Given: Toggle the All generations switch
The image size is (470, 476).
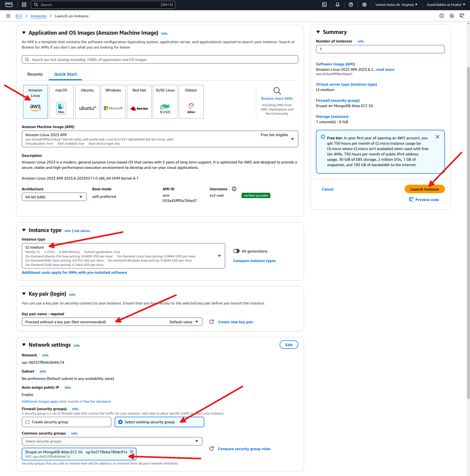Looking at the screenshot, I should (236, 251).
